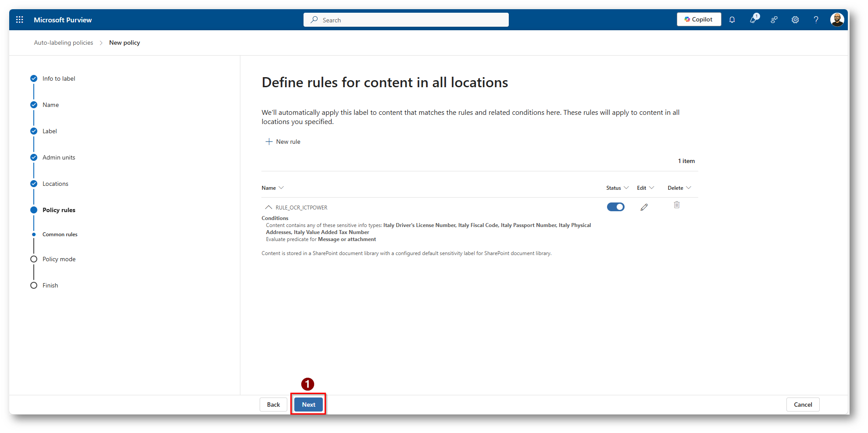Image resolution: width=868 pixels, height=433 pixels.
Task: Click the user profile avatar
Action: [836, 20]
